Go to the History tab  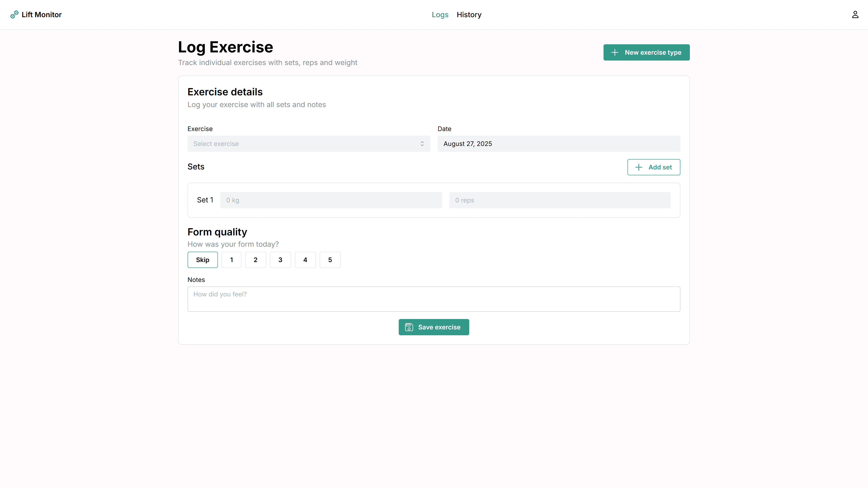point(469,14)
